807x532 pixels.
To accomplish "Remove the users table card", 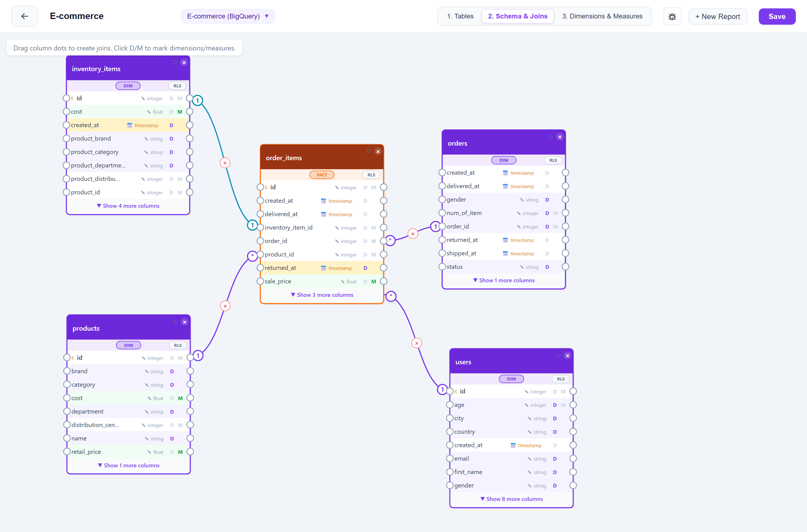I will 568,356.
